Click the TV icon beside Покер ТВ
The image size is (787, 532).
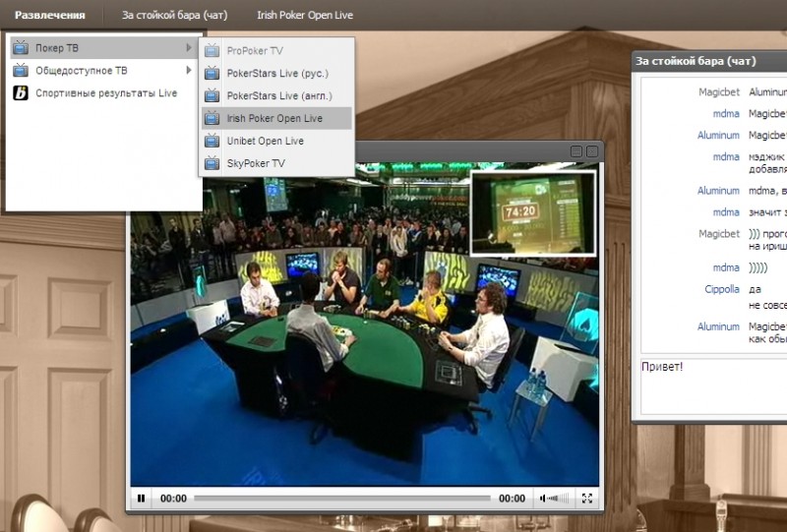pos(21,47)
